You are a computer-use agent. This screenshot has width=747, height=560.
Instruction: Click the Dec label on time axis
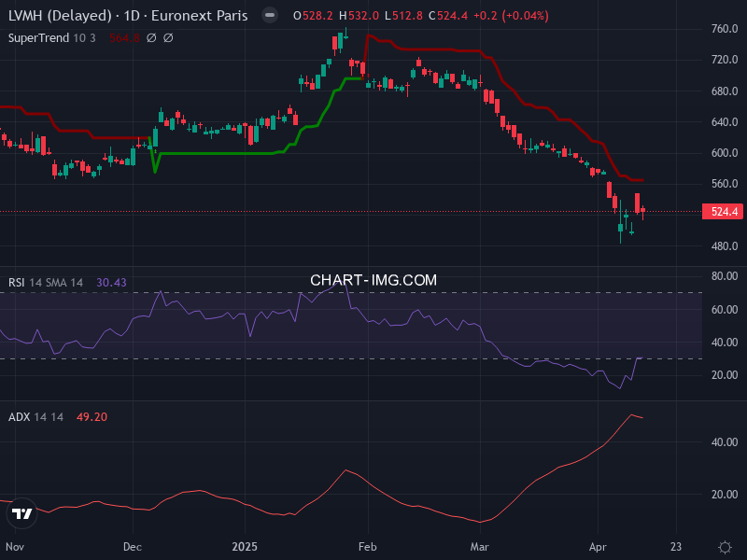(x=133, y=547)
